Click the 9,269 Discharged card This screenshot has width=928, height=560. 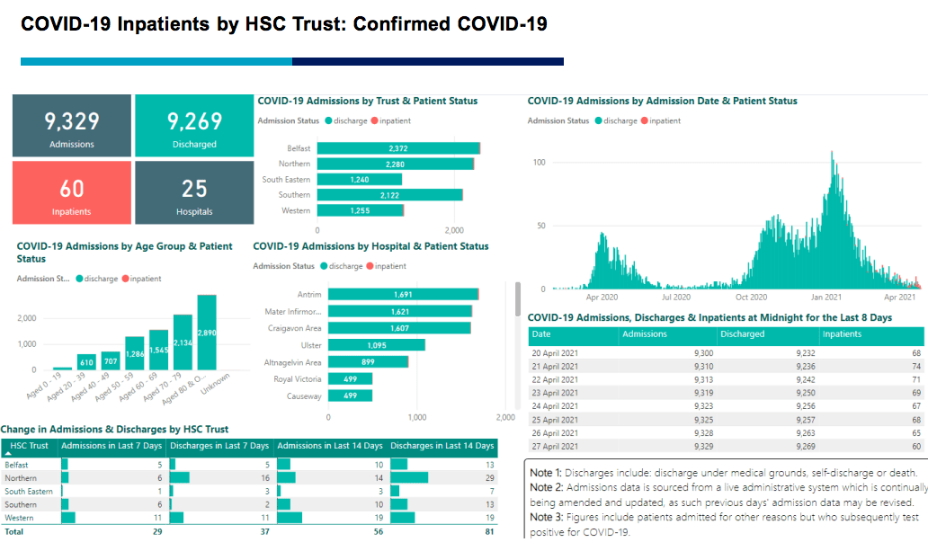tap(194, 126)
